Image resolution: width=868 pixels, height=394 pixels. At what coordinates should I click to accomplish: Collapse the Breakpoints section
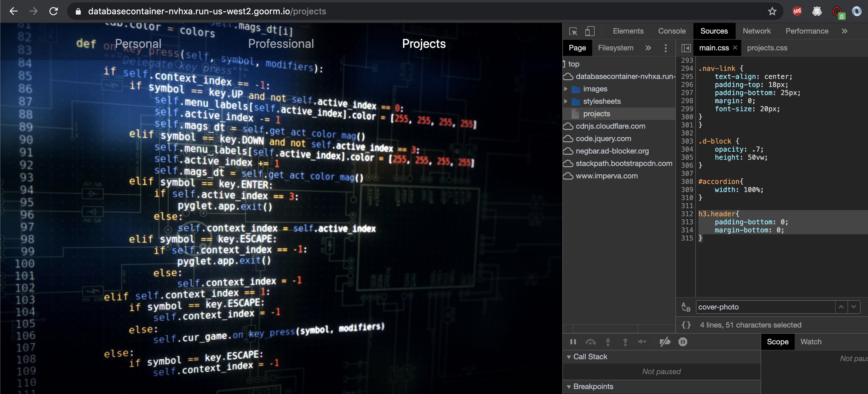[x=569, y=387]
